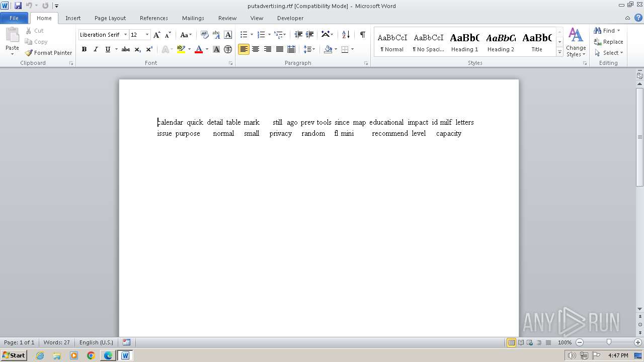Switch to the Mailings tab
The image size is (644, 362).
193,18
